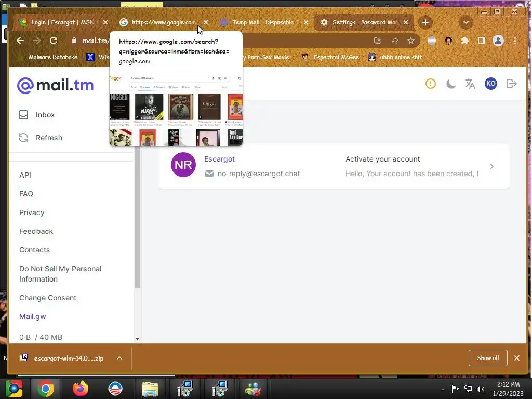This screenshot has height=399, width=532.
Task: Bookmark this page with the star
Action: [411, 41]
